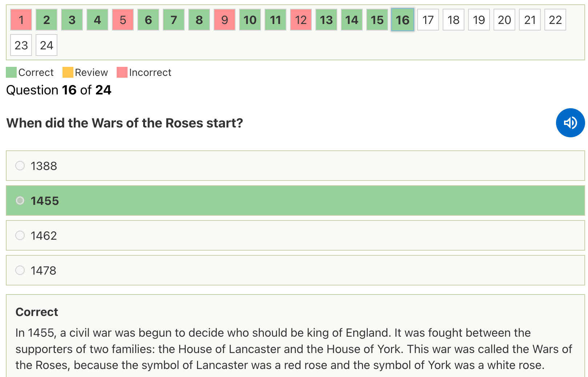Jump to question 23
588x377 pixels.
click(21, 45)
